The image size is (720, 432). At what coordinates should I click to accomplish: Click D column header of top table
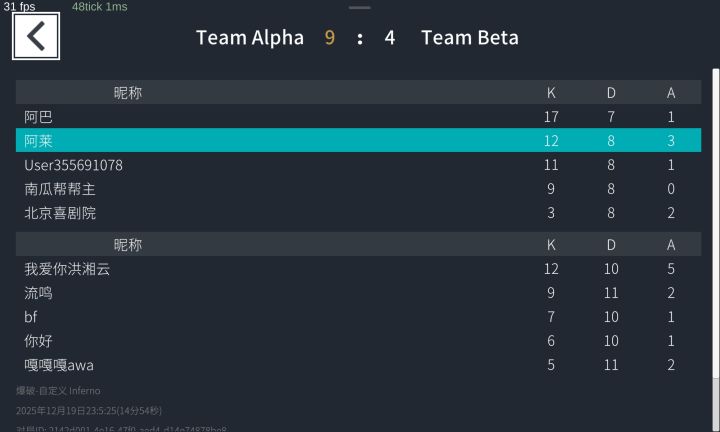pyautogui.click(x=611, y=93)
